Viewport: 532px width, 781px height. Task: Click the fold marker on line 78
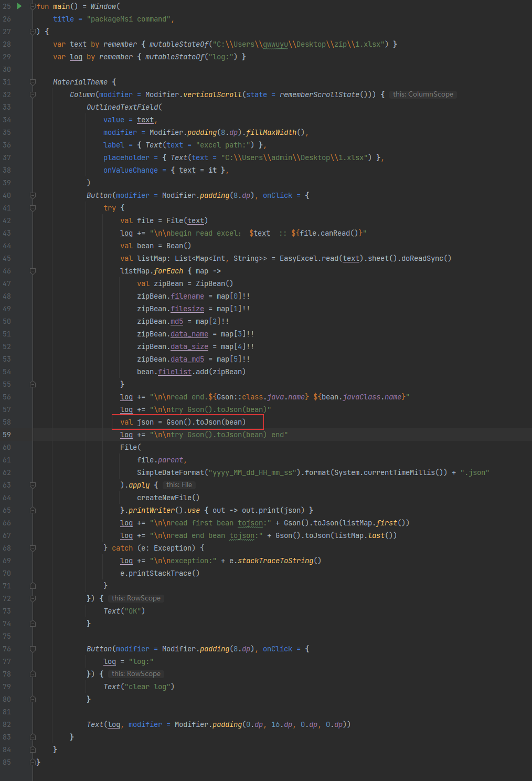pyautogui.click(x=33, y=674)
